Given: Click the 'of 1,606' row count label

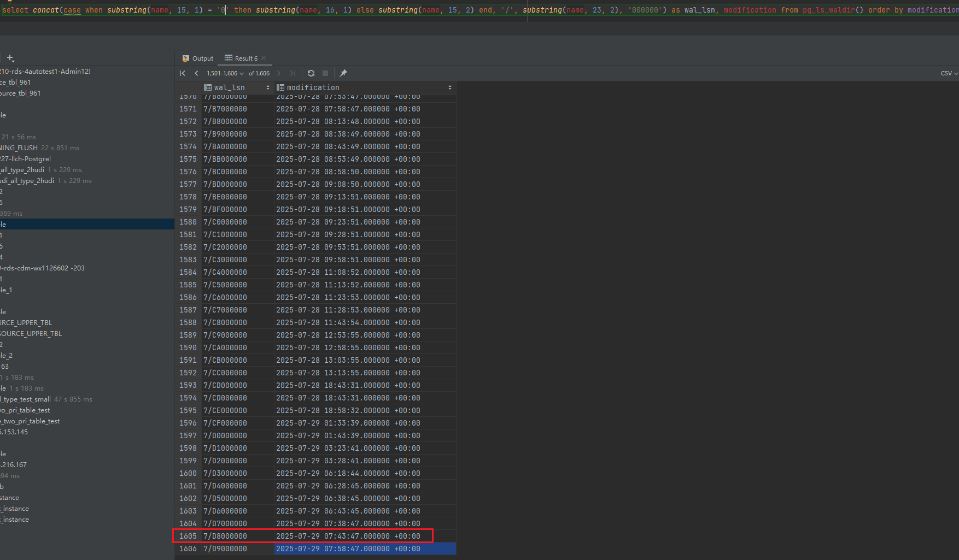Looking at the screenshot, I should (x=259, y=73).
